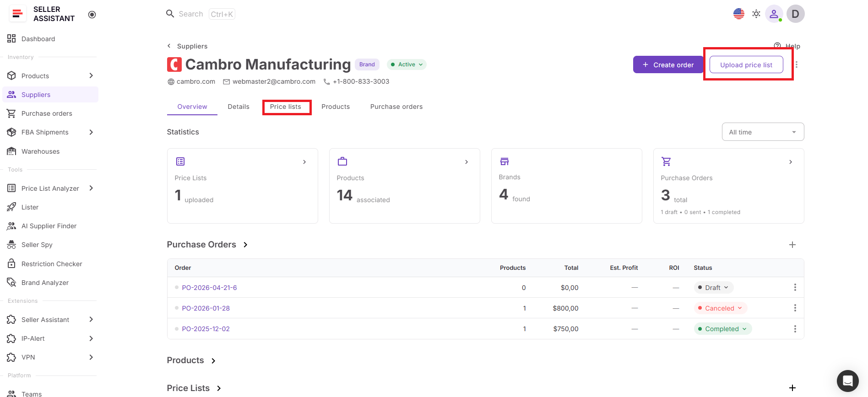Open row actions for PO-2026-01-28
This screenshot has width=868, height=397.
(795, 308)
